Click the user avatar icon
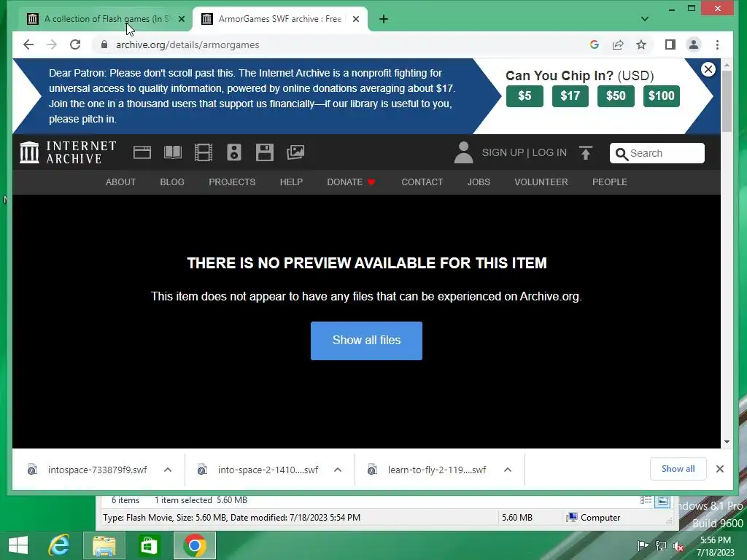Image resolution: width=747 pixels, height=560 pixels. click(x=463, y=152)
